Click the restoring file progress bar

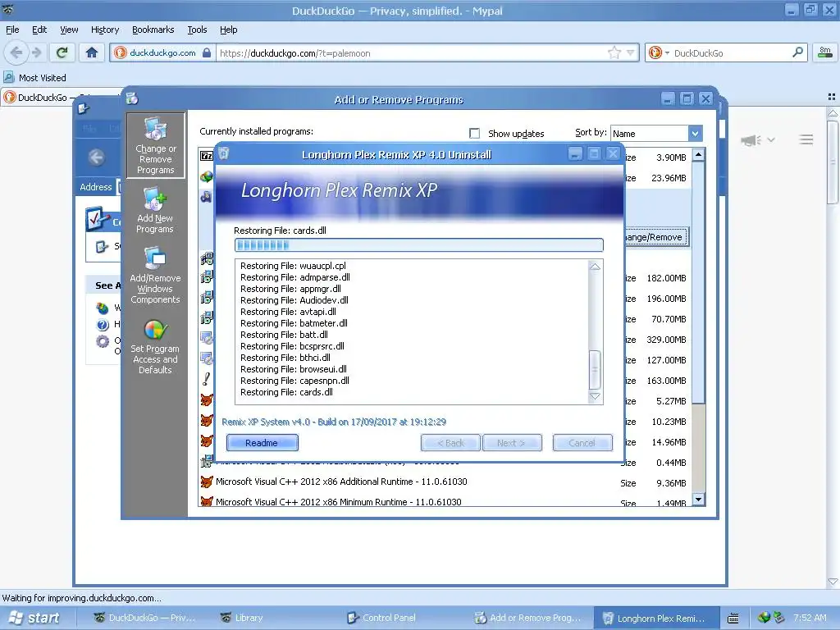419,244
